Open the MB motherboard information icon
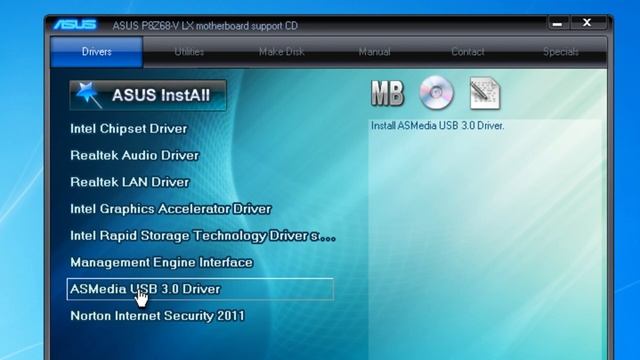Screen dimensions: 640x360 387,93
